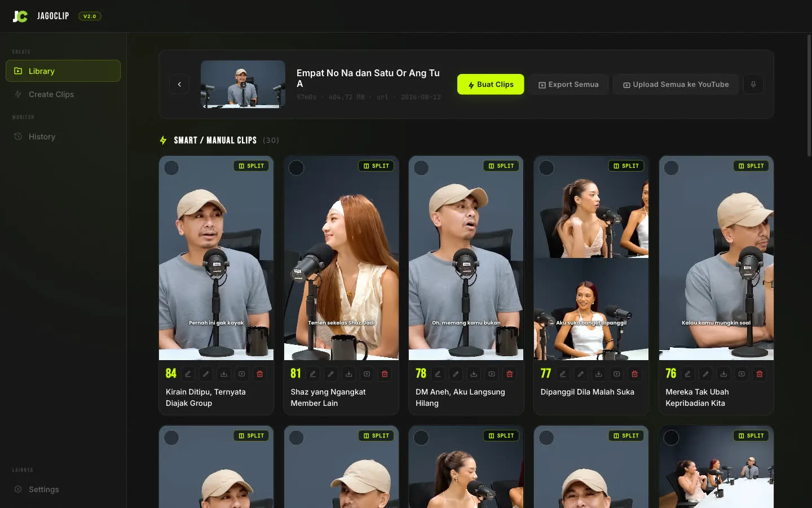Download the Dipanggil Dila clip
Viewport: 812px width, 508px height.
599,374
